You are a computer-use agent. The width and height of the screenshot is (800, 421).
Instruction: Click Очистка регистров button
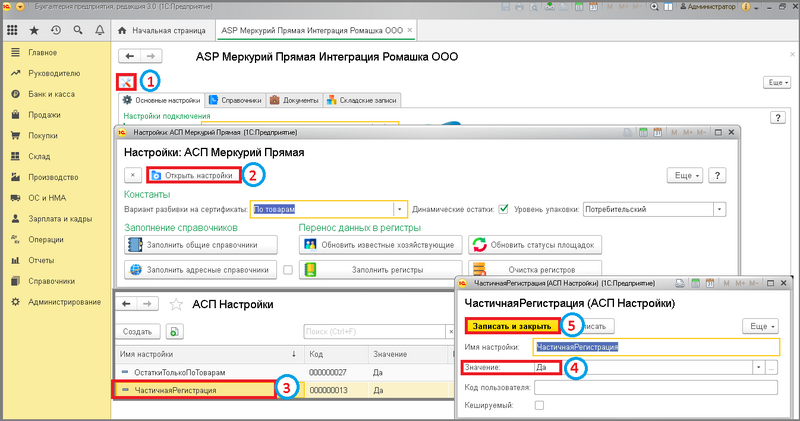535,269
